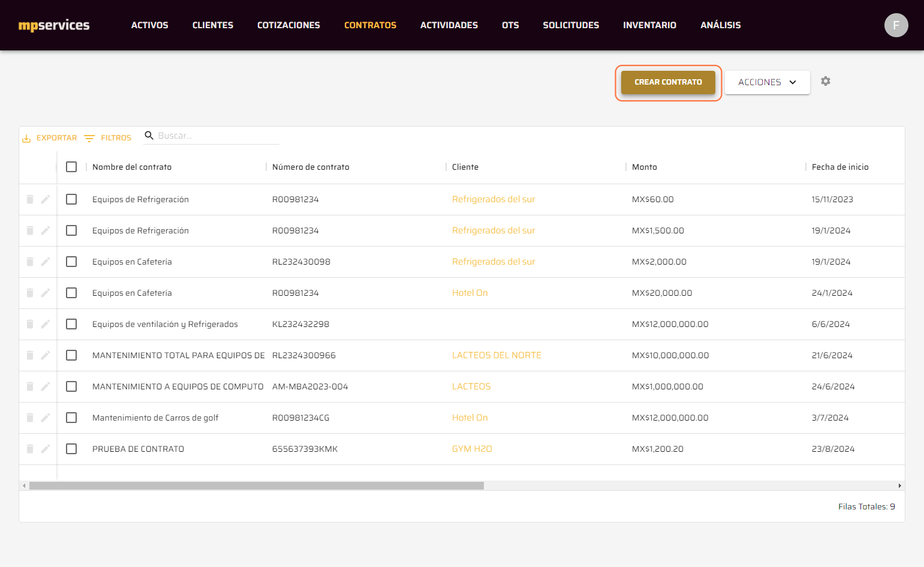Click the user avatar F icon
The width and height of the screenshot is (924, 567).
(x=896, y=25)
